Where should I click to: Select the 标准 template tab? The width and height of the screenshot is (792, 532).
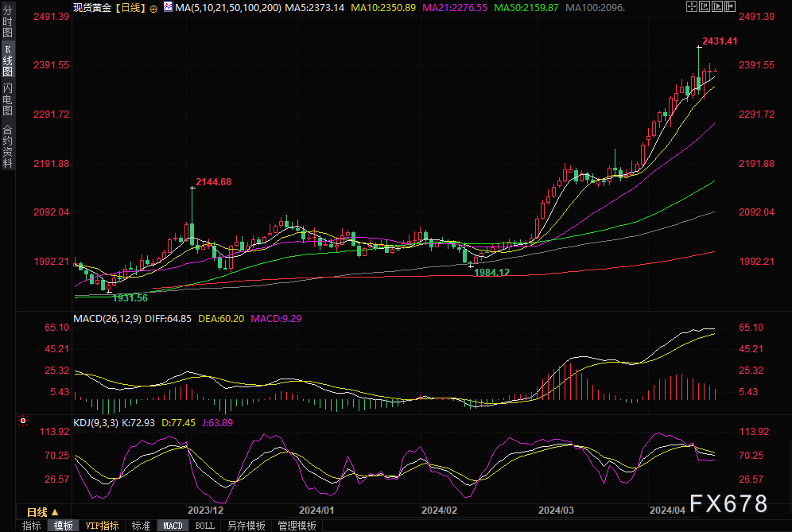click(141, 526)
